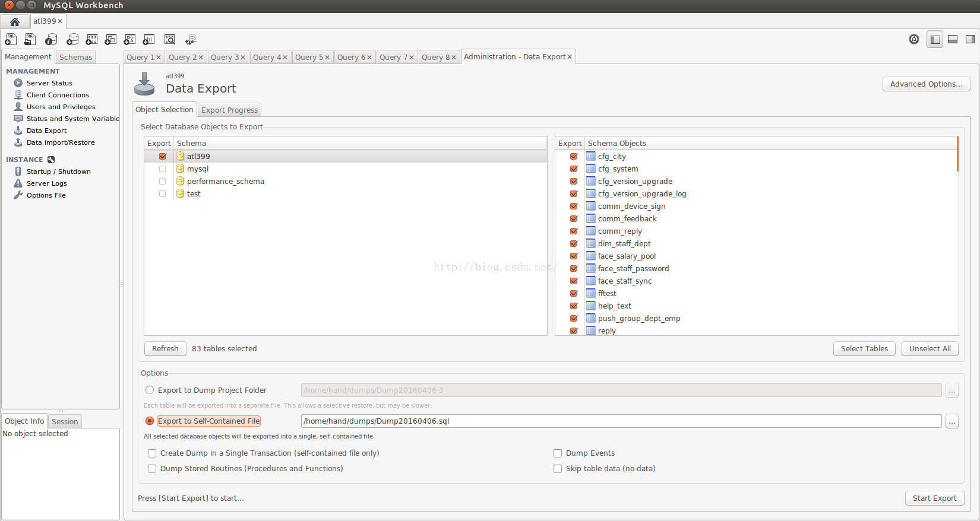Check the performance_schema export checkbox
This screenshot has height=521, width=980.
pos(163,182)
